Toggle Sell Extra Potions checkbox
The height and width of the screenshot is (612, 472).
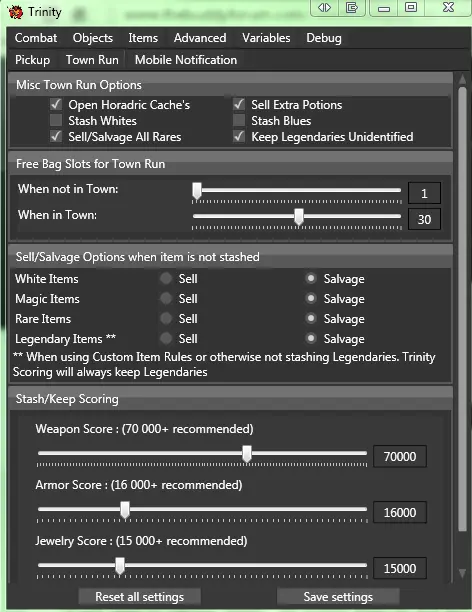click(239, 105)
